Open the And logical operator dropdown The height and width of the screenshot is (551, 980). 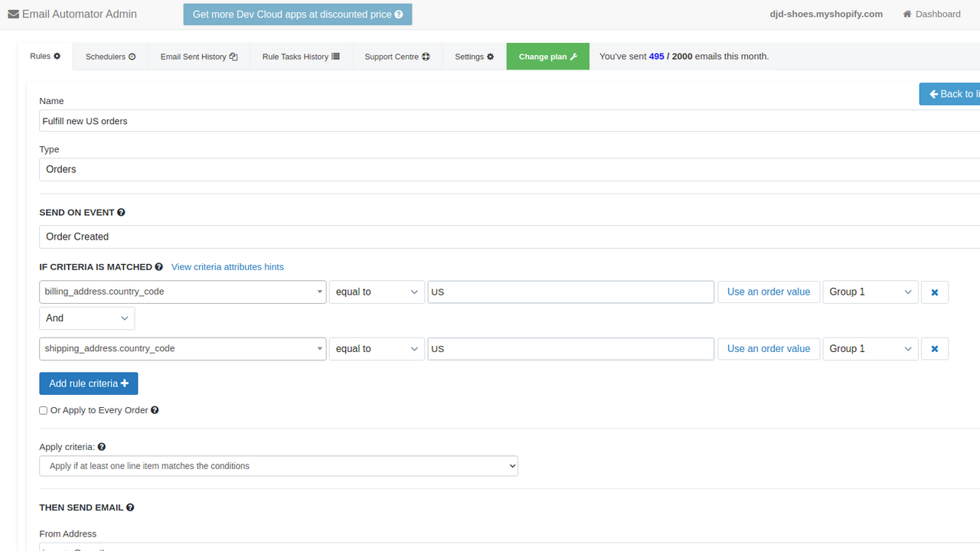[x=87, y=318]
